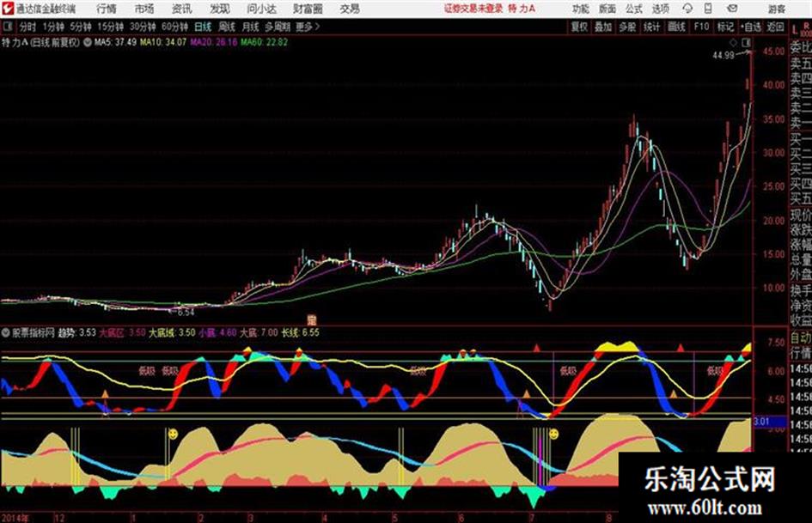Click the 12 month marker on timeline
812x523 pixels.
[x=59, y=518]
